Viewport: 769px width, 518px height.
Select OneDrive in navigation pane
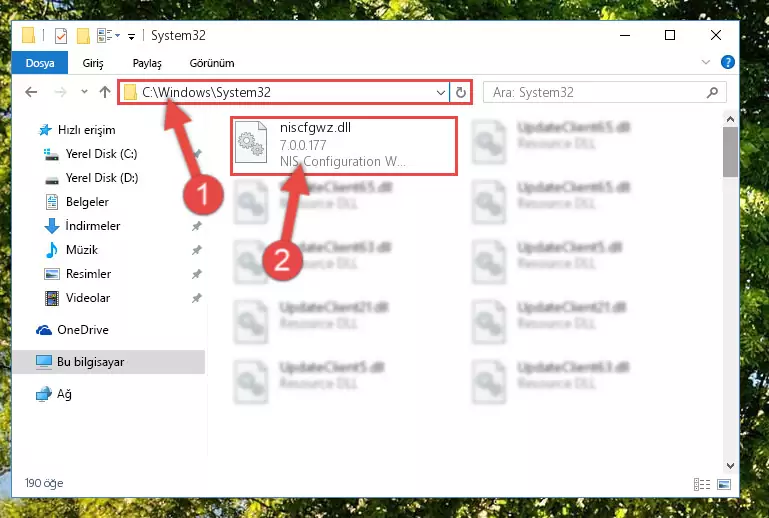point(82,330)
